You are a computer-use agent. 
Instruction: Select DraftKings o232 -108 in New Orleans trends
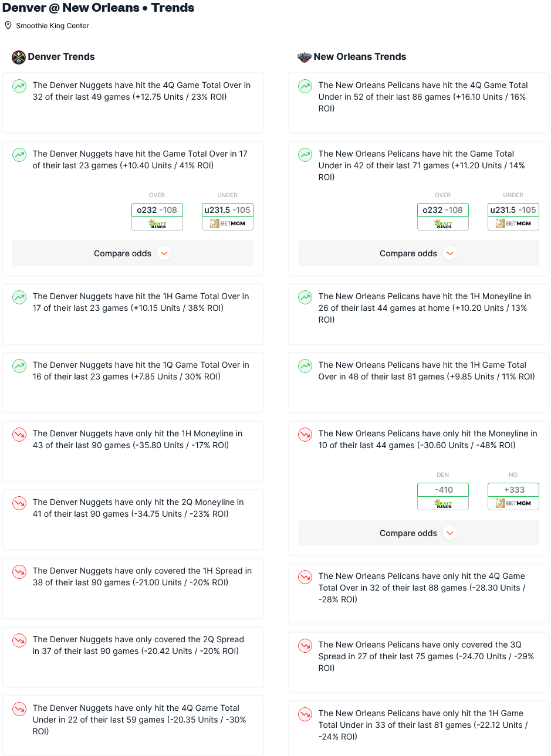[443, 216]
